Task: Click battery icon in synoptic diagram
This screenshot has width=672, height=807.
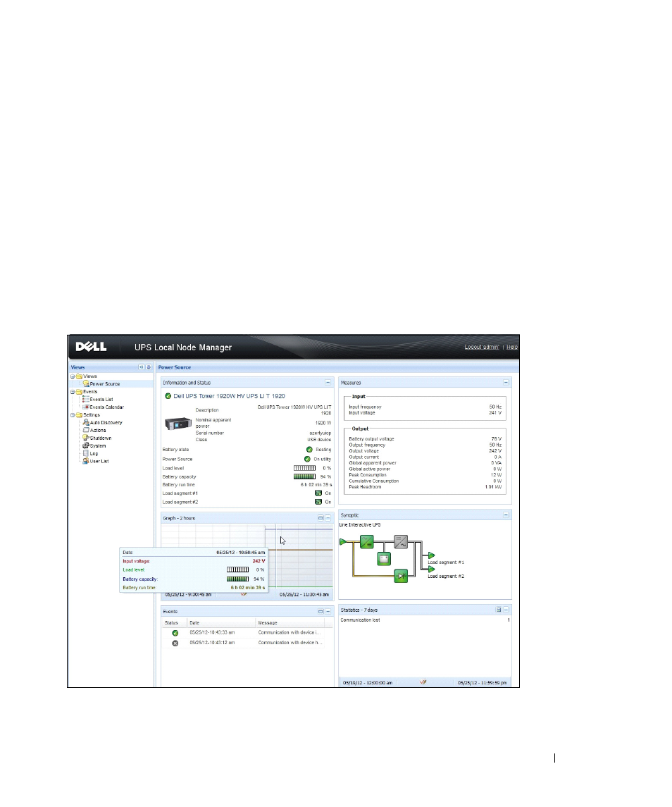Action: 384,558
